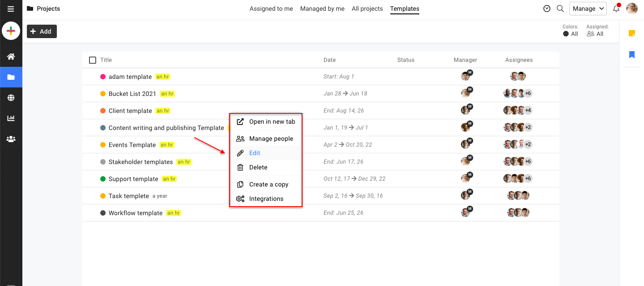Sort by the Title column header
The width and height of the screenshot is (644, 286).
(x=106, y=60)
